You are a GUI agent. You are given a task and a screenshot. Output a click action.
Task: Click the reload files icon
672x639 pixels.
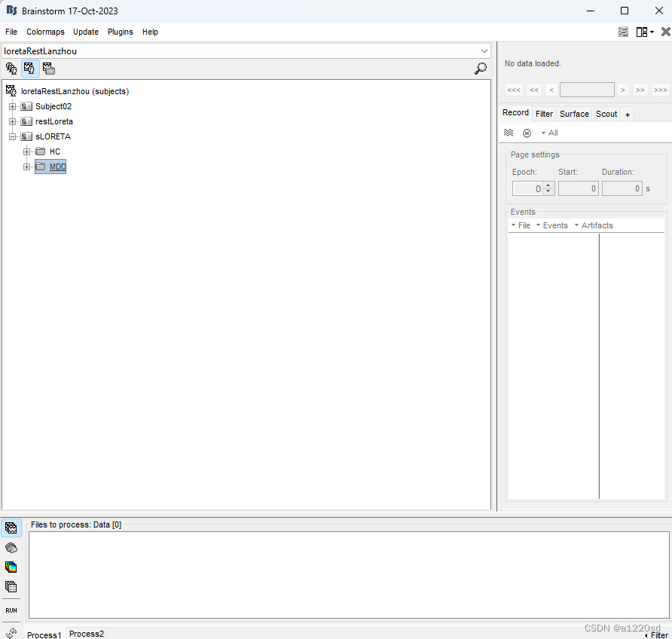click(11, 632)
